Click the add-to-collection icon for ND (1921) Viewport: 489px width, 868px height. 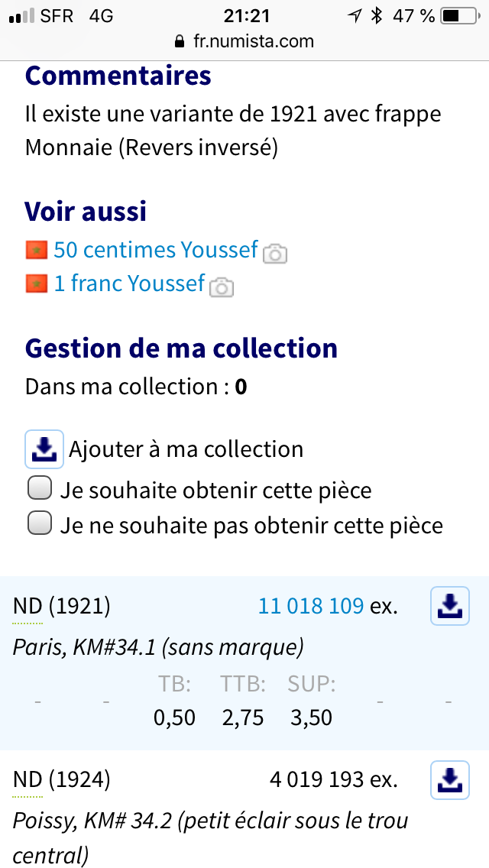click(450, 607)
